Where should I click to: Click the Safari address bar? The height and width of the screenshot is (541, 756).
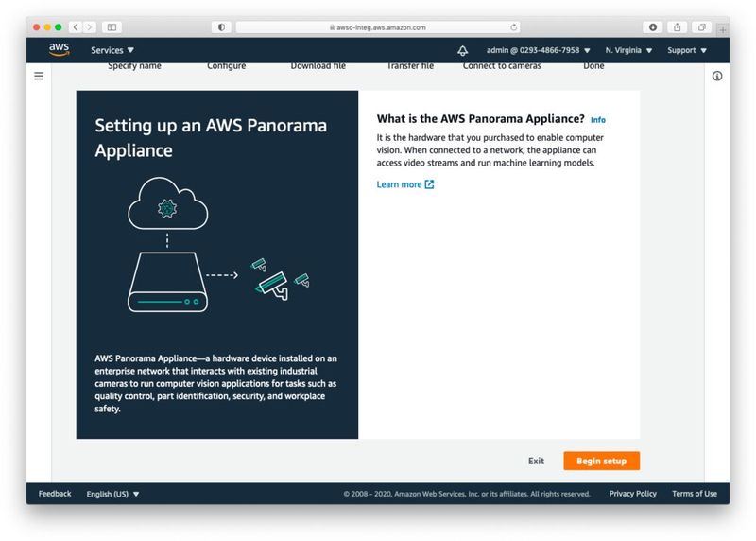click(377, 27)
